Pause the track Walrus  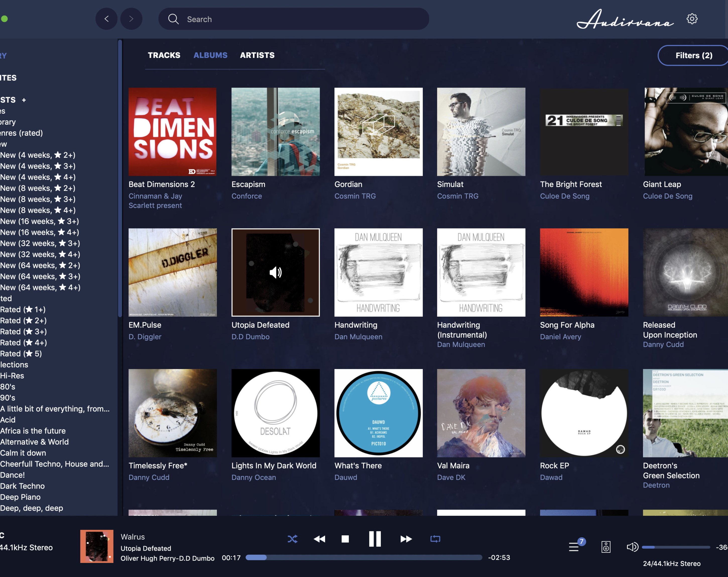pyautogui.click(x=375, y=539)
